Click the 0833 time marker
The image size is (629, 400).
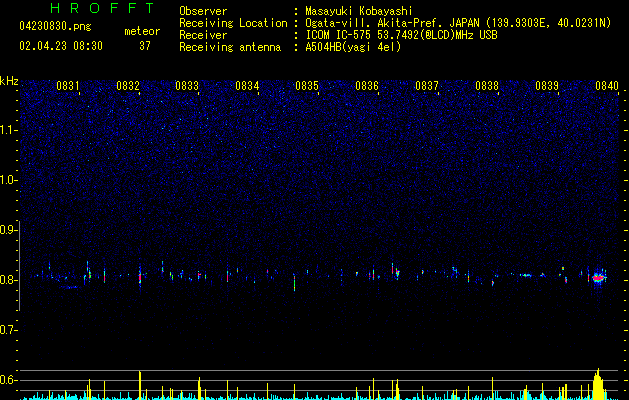point(187,86)
